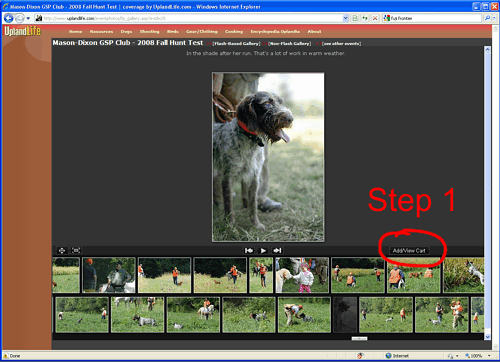Select thumbnail of rider on white horse in field
Image resolution: width=500 pixels, height=362 pixels.
[x=193, y=315]
